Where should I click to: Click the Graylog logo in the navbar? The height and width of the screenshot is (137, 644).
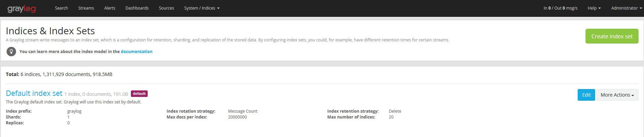[x=22, y=9]
